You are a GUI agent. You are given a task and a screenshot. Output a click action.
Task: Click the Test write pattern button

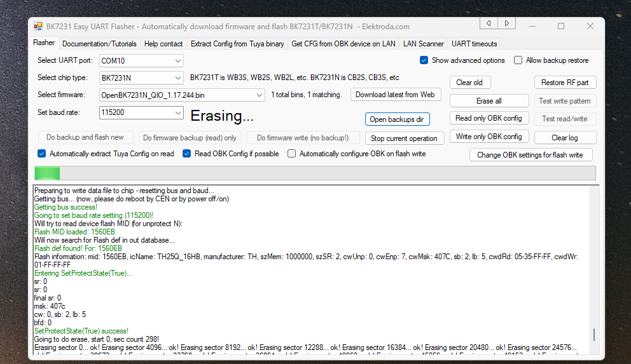coord(565,101)
